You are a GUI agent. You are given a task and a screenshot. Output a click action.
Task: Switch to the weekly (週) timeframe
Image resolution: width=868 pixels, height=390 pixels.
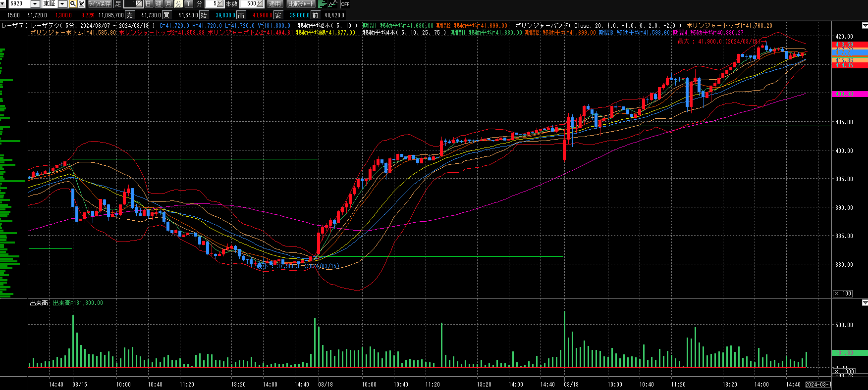[159, 4]
